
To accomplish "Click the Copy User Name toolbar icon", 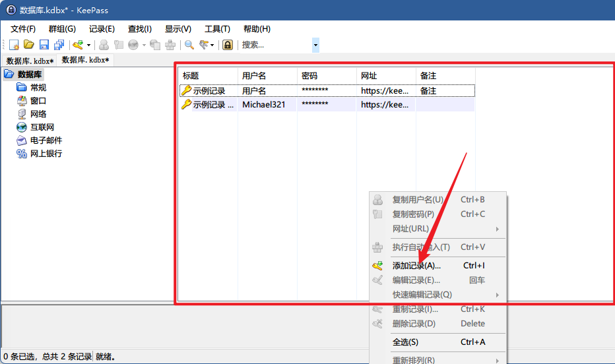I will point(104,45).
